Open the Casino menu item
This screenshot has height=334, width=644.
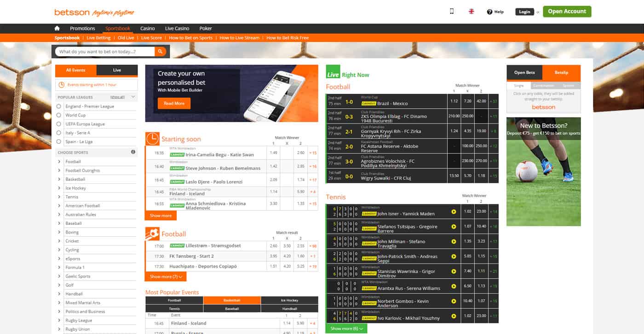coord(148,29)
